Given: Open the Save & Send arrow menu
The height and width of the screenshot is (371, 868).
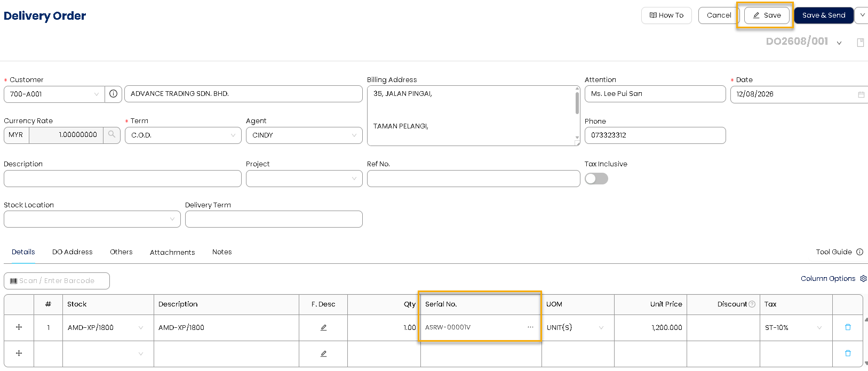Looking at the screenshot, I should [x=862, y=15].
